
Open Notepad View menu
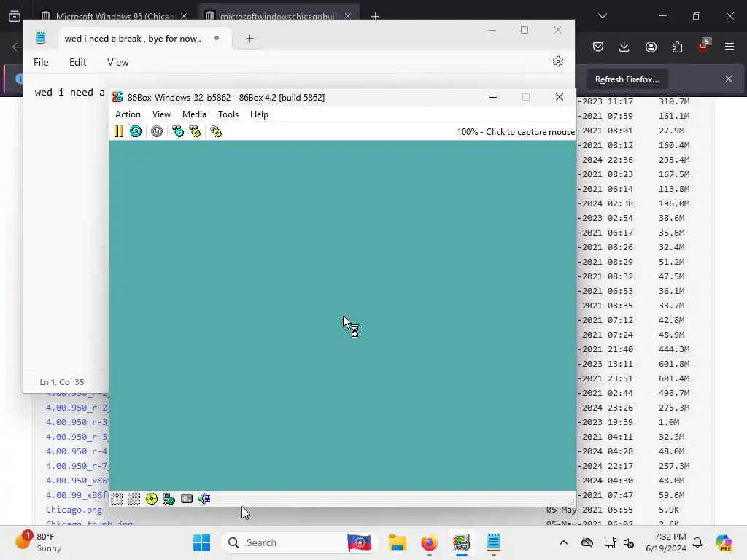point(117,62)
